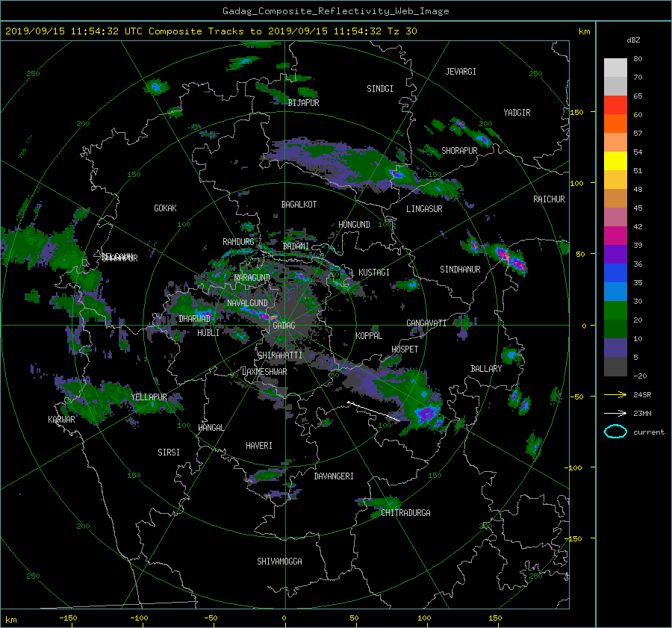Click the BIJAPUR city label
This screenshot has width=672, height=628.
click(303, 103)
